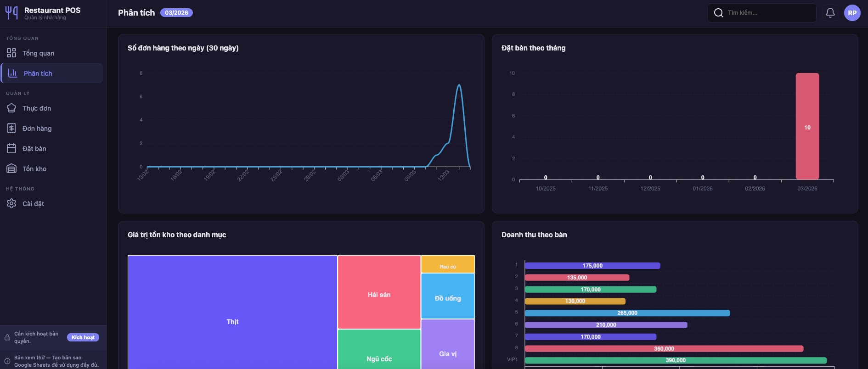Click the Đơn hàng receipt icon

[x=11, y=129]
